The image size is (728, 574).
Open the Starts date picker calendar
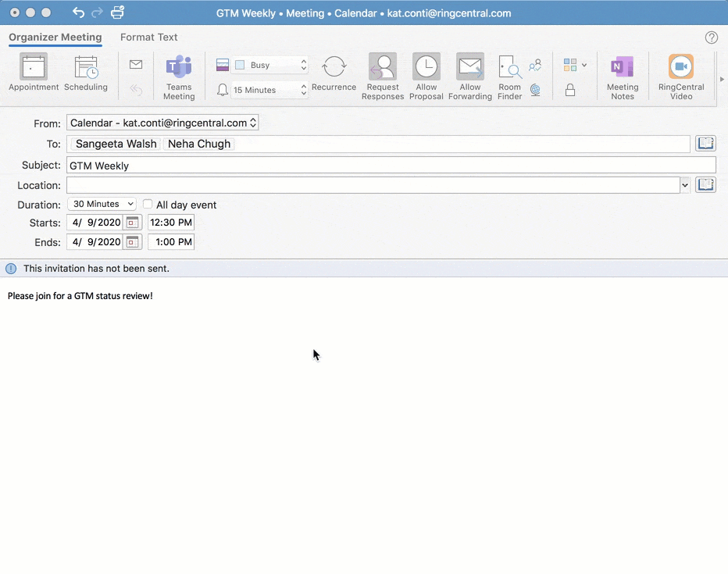pyautogui.click(x=132, y=222)
